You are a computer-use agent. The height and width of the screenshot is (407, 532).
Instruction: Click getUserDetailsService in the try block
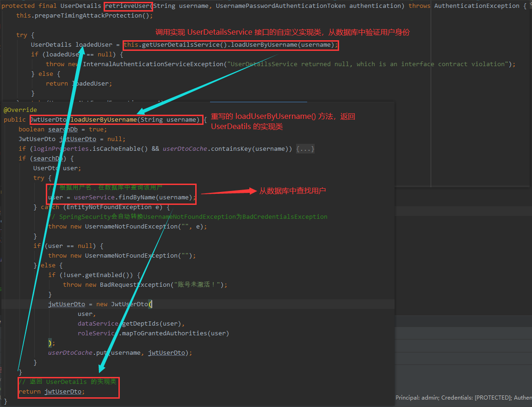pos(180,45)
